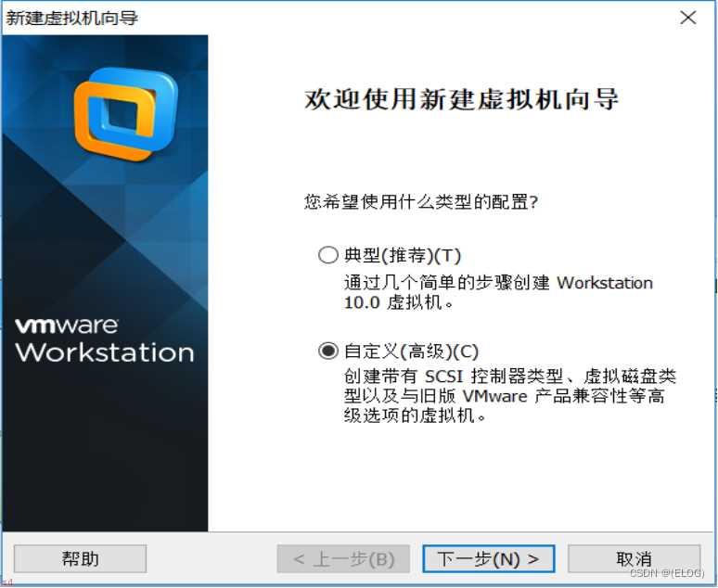Close the 新建虚拟机向导 dialog
The image size is (718, 588).
coord(687,18)
